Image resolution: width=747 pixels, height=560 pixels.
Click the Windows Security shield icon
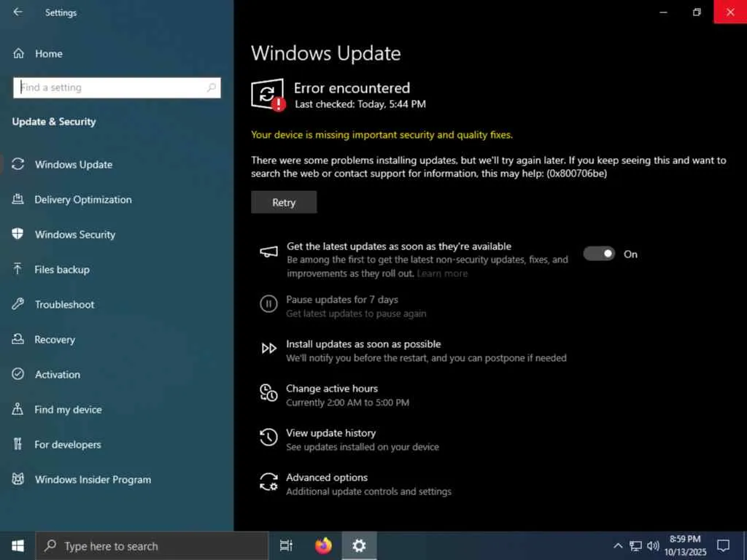pyautogui.click(x=18, y=234)
